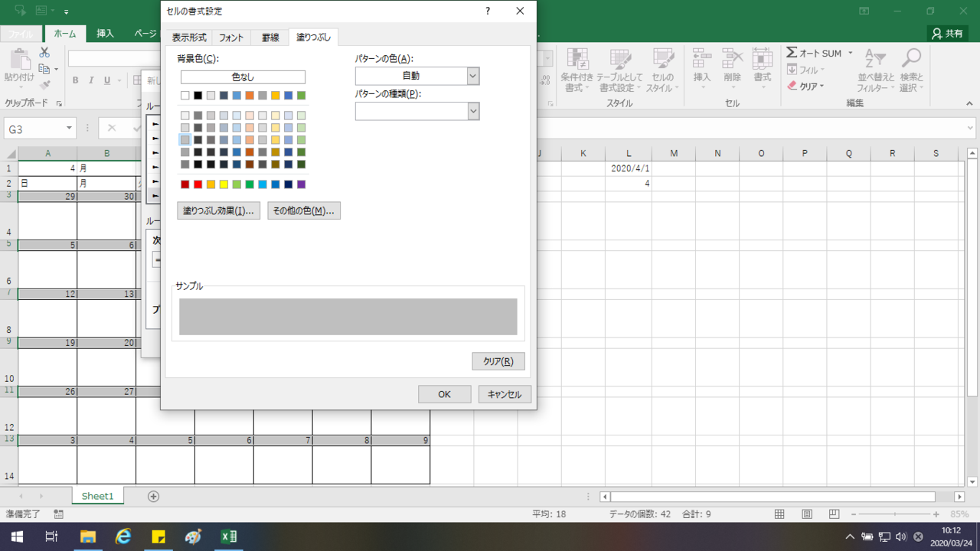Open the Copy options dropdown arrow
The image size is (980, 551).
click(57, 70)
